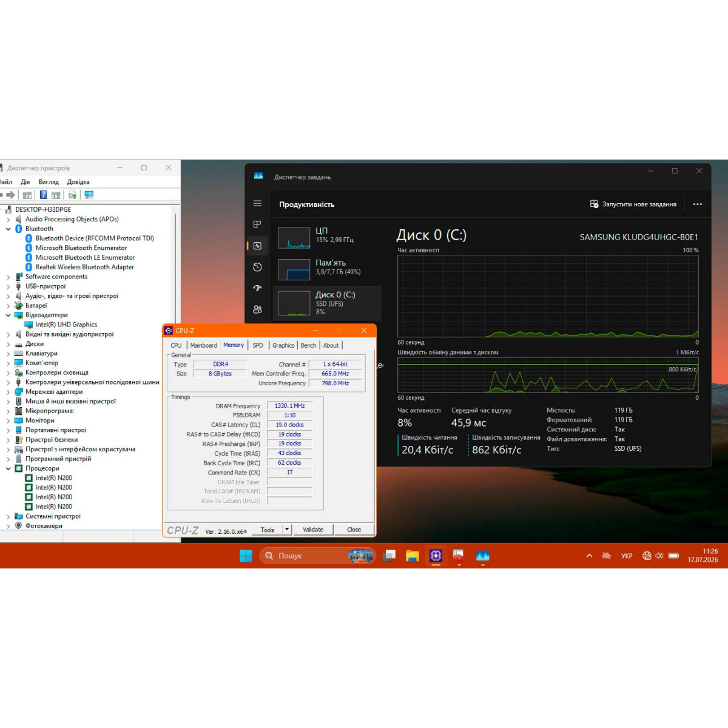Click Scan for hardware changes monitor icon
This screenshot has width=728, height=728.
click(x=89, y=195)
